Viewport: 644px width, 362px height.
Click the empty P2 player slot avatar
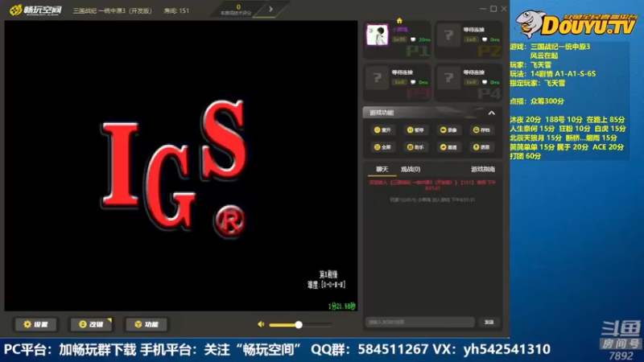click(x=448, y=35)
